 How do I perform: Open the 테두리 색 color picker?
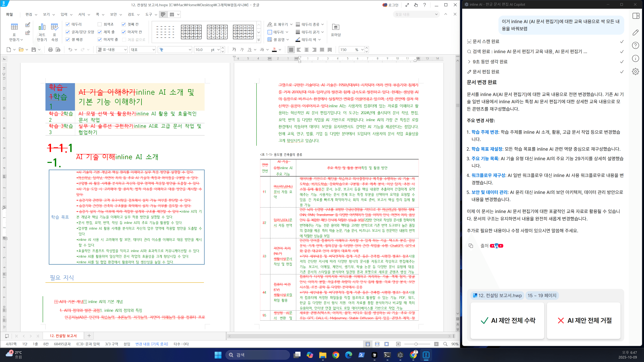[308, 40]
